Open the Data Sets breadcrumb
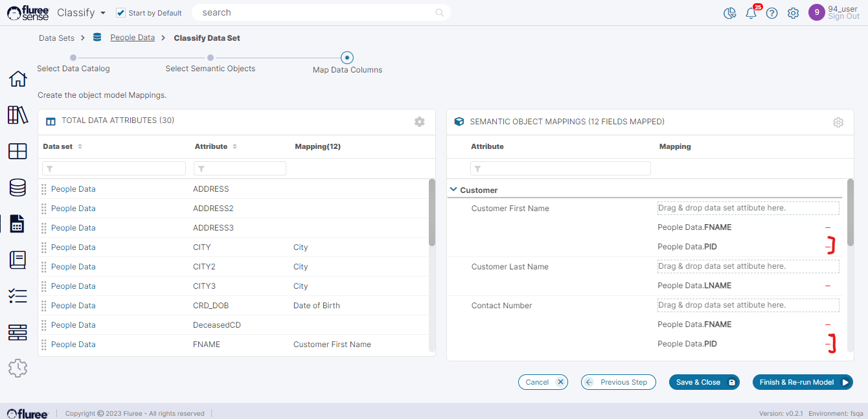Viewport: 868px width, 419px height. (x=56, y=38)
